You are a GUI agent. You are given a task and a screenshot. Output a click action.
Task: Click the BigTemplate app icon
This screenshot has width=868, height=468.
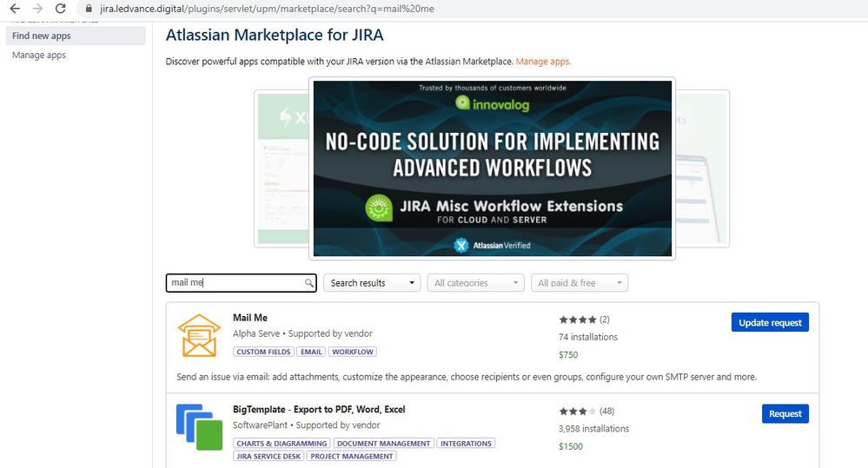199,427
